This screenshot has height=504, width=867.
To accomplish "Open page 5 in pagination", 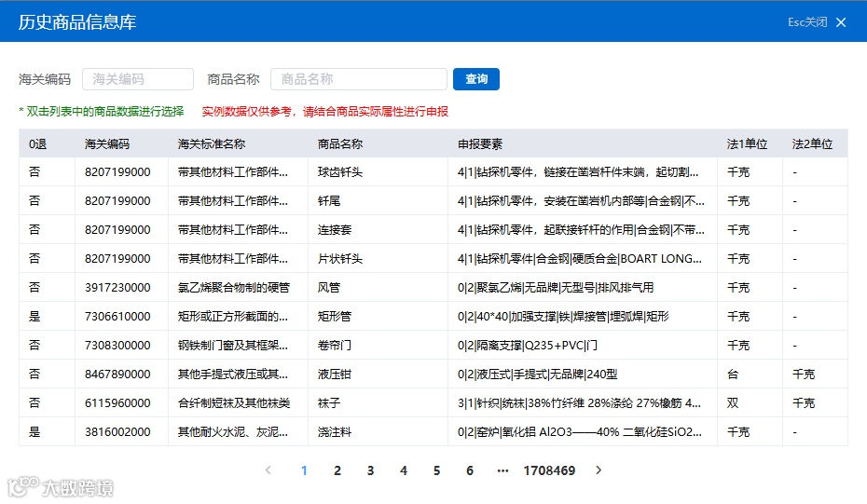I will click(x=437, y=470).
